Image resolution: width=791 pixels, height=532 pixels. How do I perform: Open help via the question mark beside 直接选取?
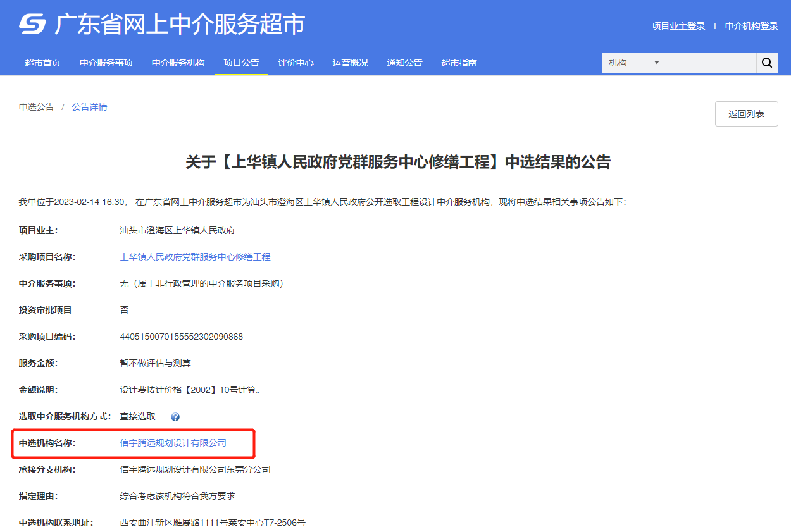click(x=175, y=416)
